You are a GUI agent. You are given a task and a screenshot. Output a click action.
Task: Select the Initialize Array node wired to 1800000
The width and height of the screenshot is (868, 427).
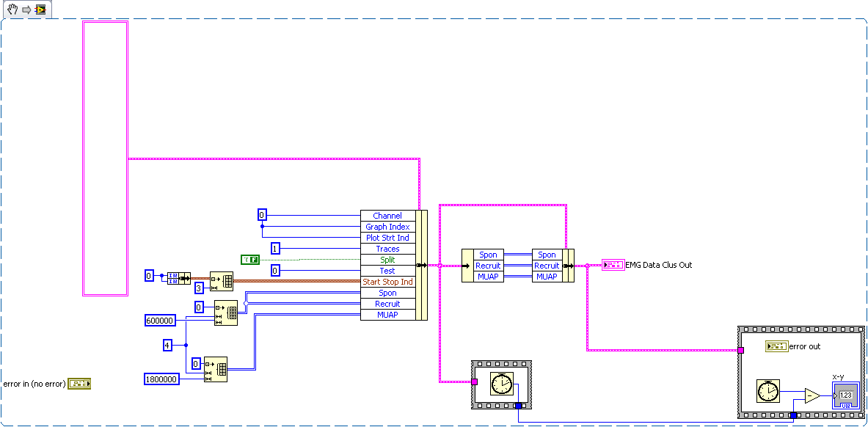215,369
